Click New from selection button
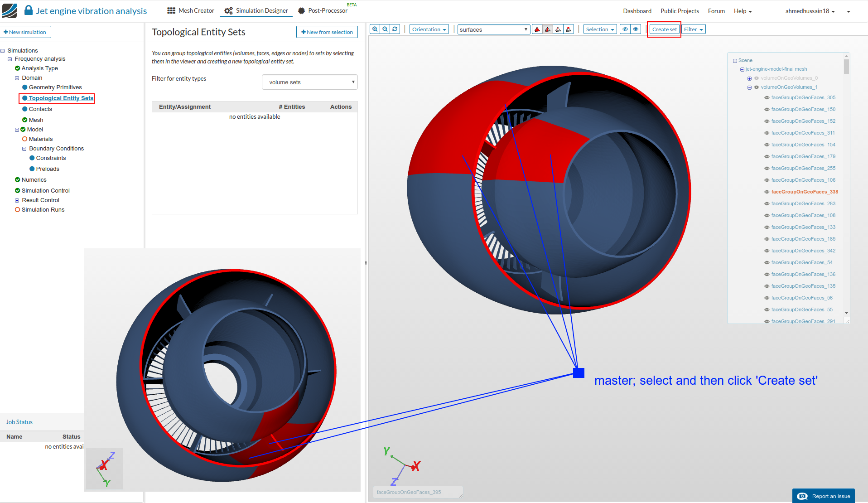This screenshot has width=868, height=503. 327,32
